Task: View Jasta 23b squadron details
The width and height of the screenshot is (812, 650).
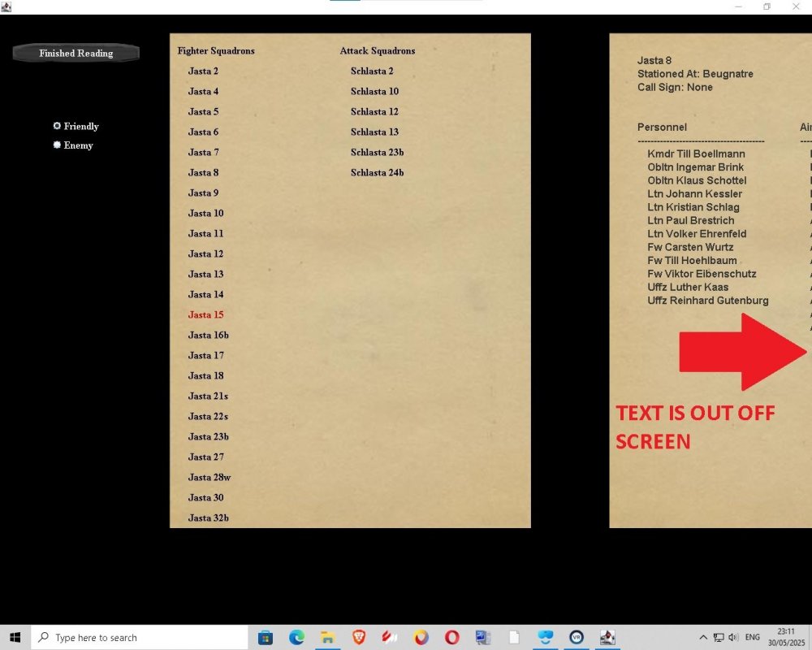Action: pos(208,436)
